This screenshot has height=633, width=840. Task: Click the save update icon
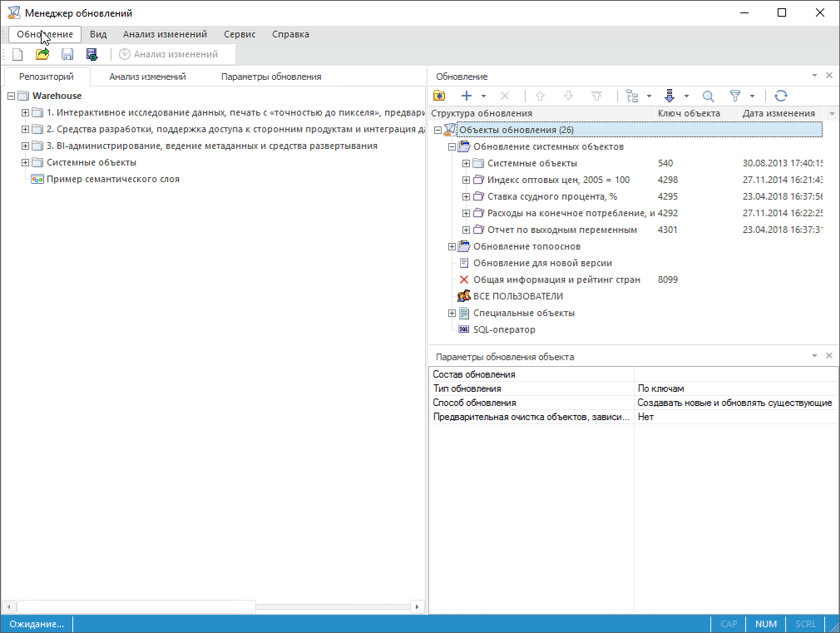point(67,54)
